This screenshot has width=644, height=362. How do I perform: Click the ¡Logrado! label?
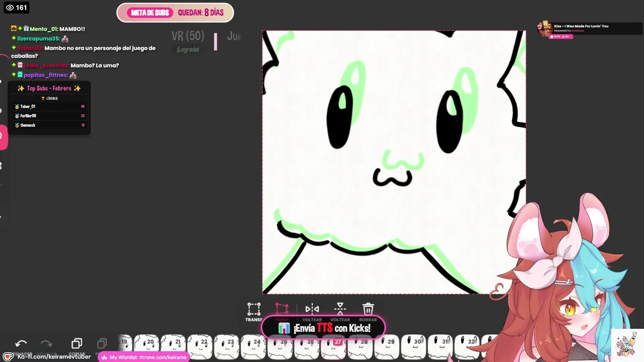pyautogui.click(x=188, y=49)
